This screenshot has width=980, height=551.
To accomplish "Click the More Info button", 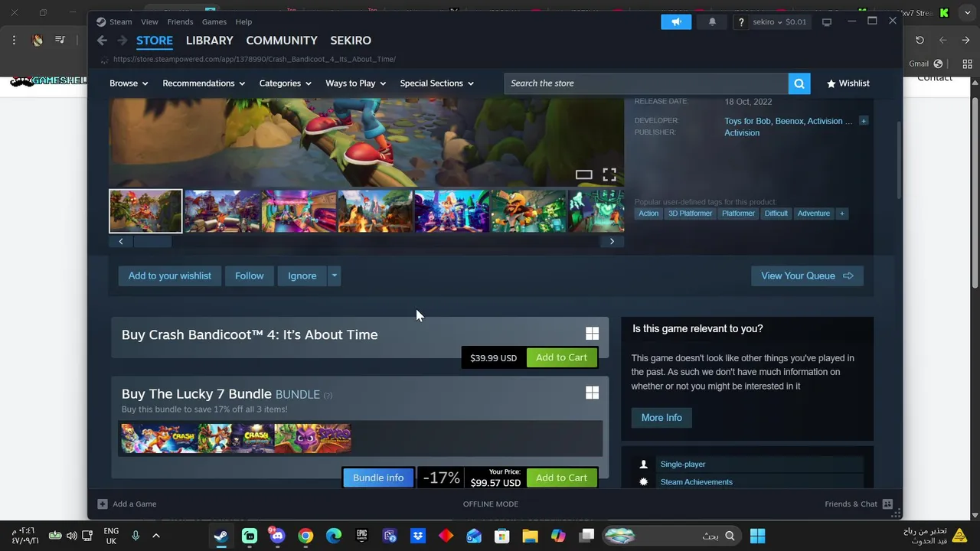I will click(661, 418).
